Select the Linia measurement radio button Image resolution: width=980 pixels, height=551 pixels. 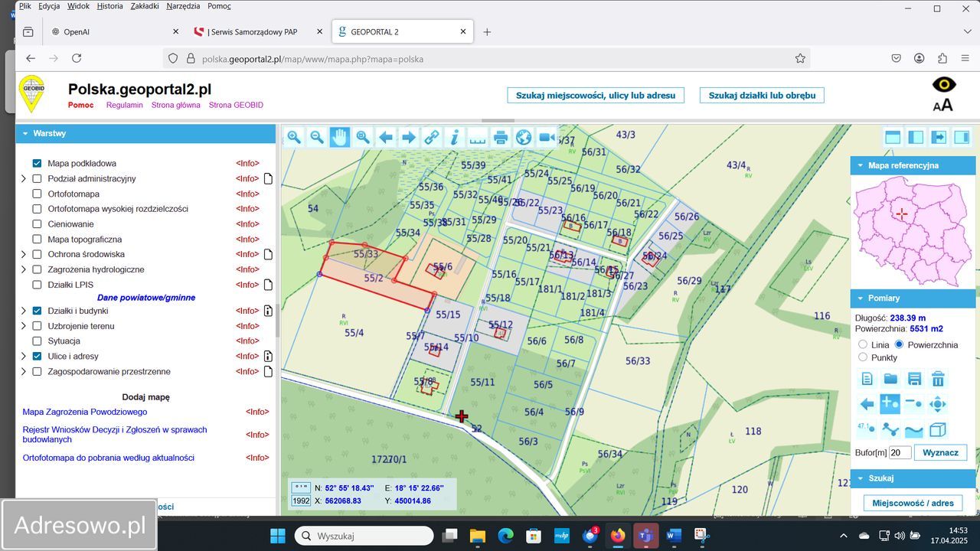[863, 345]
